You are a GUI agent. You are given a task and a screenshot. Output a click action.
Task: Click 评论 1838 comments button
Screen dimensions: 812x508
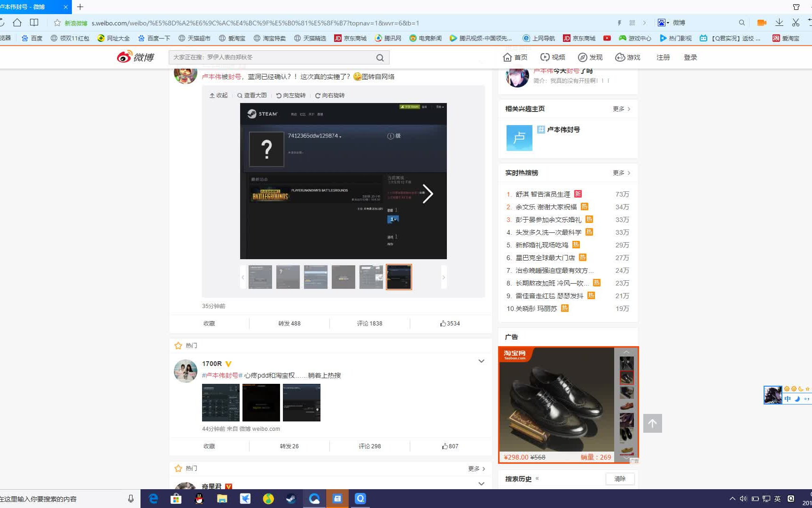pyautogui.click(x=370, y=324)
